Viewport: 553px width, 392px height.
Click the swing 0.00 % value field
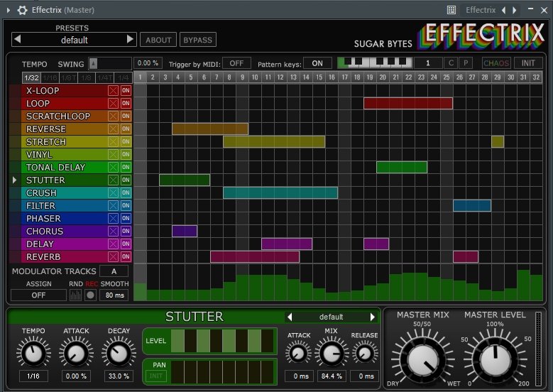click(x=148, y=63)
